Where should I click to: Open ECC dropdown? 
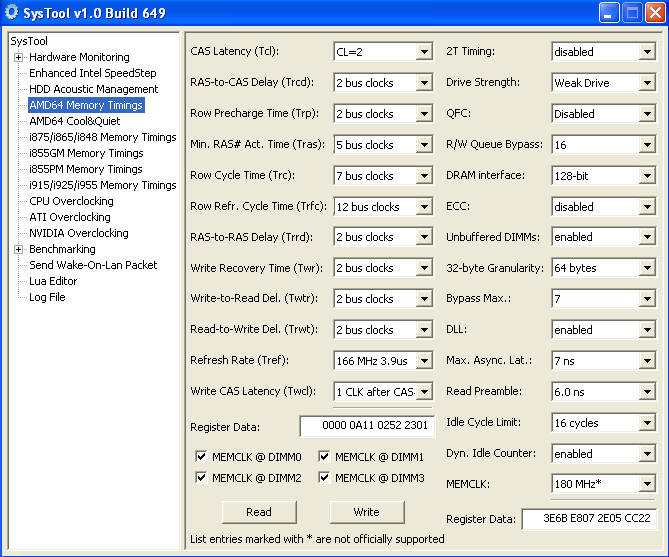(x=603, y=207)
